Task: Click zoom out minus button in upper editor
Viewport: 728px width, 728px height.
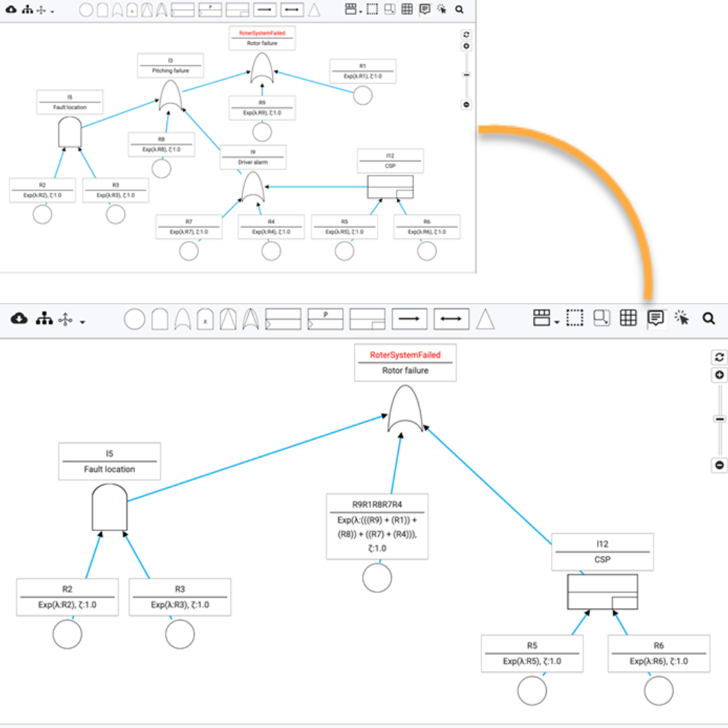Action: (466, 105)
